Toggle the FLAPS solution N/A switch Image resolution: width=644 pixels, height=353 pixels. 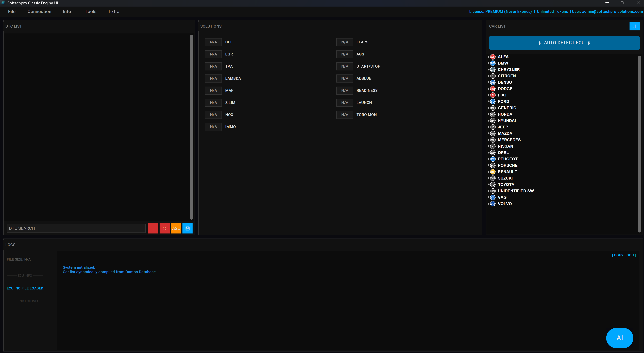[345, 42]
